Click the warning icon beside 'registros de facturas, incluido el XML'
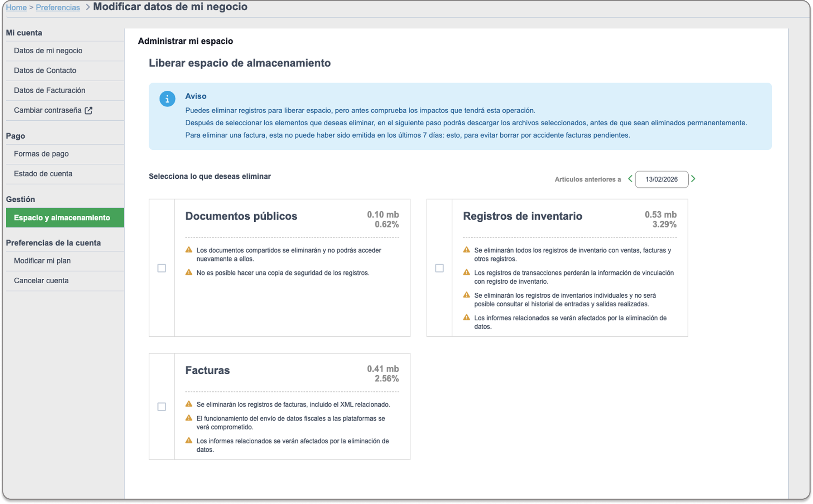The height and width of the screenshot is (504, 813). 189,404
